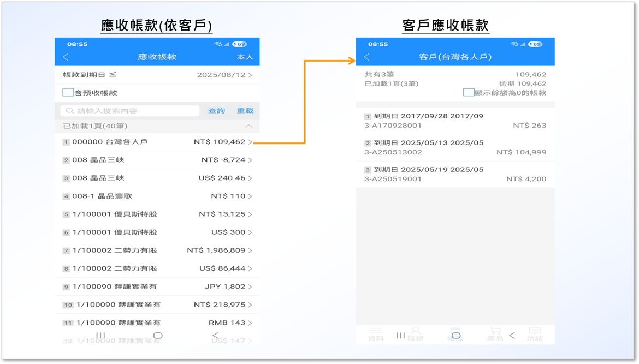Viewport: 639px width, 364px height.
Task: Expand 008-1 晶品鶯歌 row chevron
Action: [250, 196]
